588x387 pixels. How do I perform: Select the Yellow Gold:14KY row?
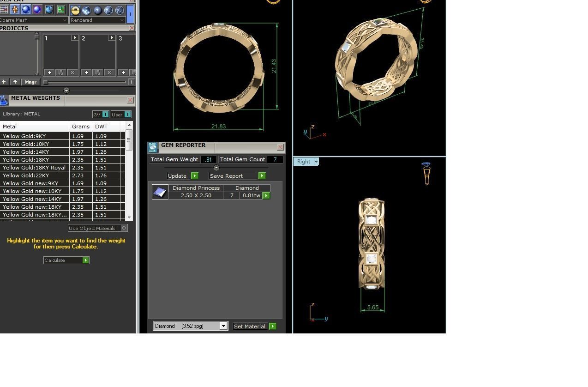tap(62, 152)
